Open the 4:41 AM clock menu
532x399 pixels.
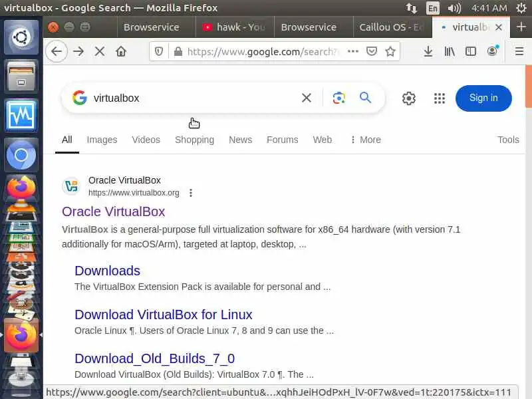coord(489,8)
